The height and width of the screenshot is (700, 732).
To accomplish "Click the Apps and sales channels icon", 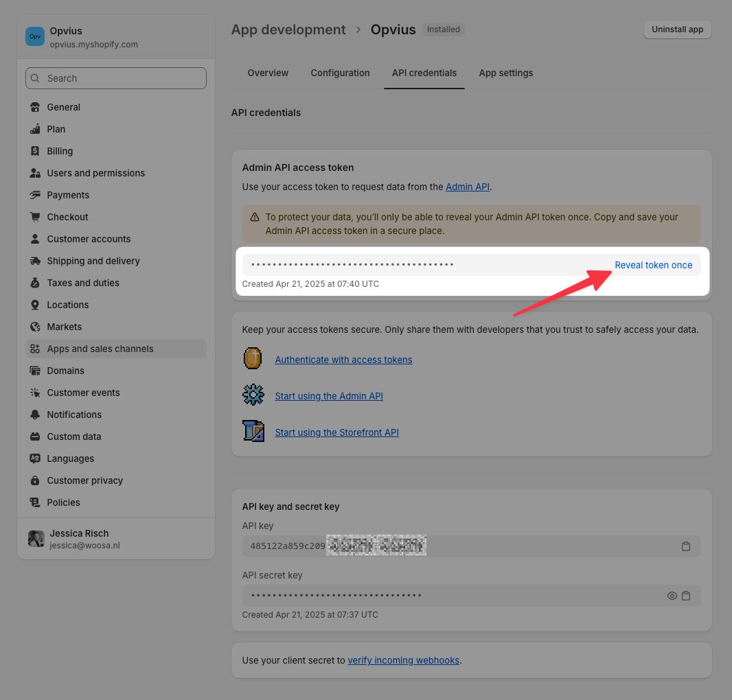I will tap(35, 349).
